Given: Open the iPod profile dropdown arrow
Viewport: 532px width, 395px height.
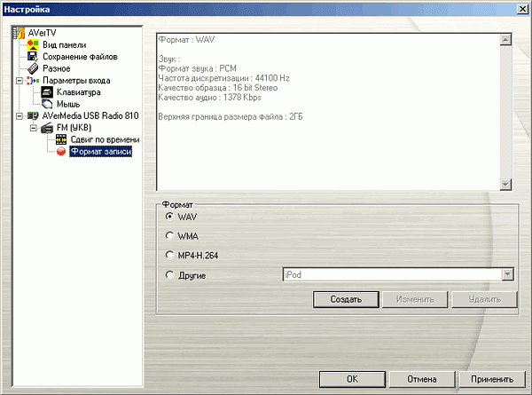Looking at the screenshot, I should coord(507,274).
